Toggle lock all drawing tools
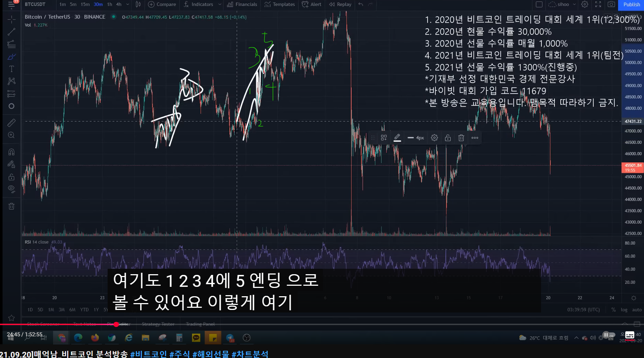Viewport: 644px width, 358px height. (x=12, y=177)
